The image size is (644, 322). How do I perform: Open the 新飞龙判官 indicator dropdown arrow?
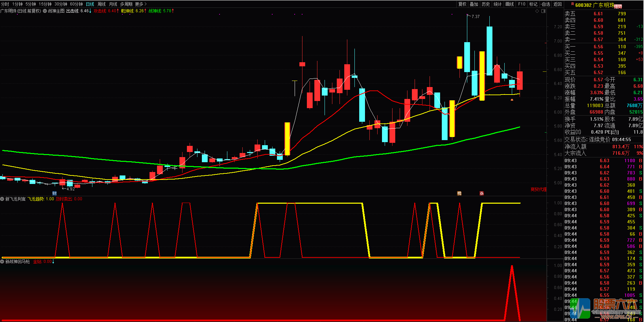[2, 199]
